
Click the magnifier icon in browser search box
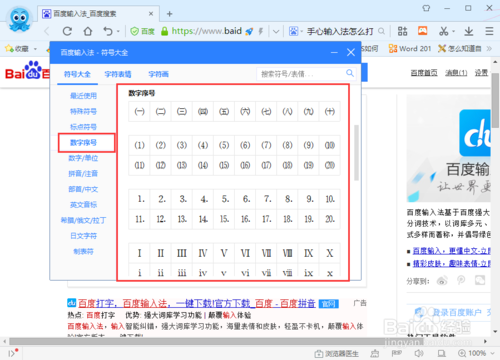tap(381, 31)
